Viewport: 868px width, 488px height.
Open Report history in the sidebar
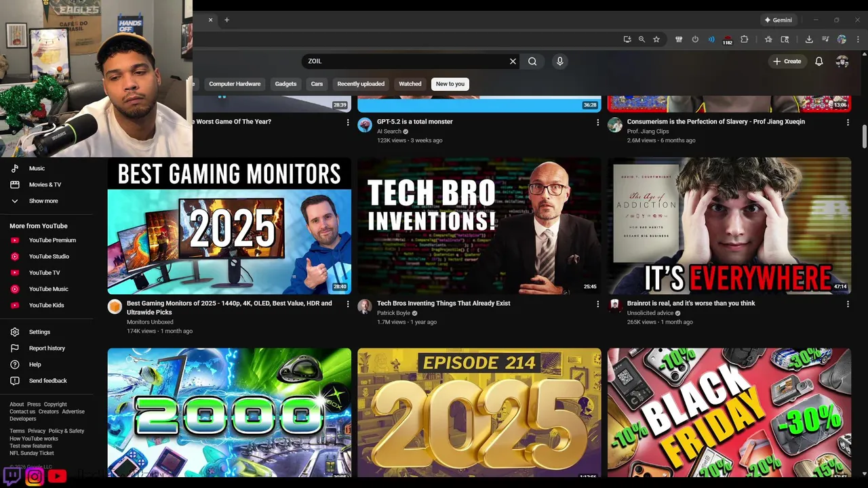pos(46,348)
